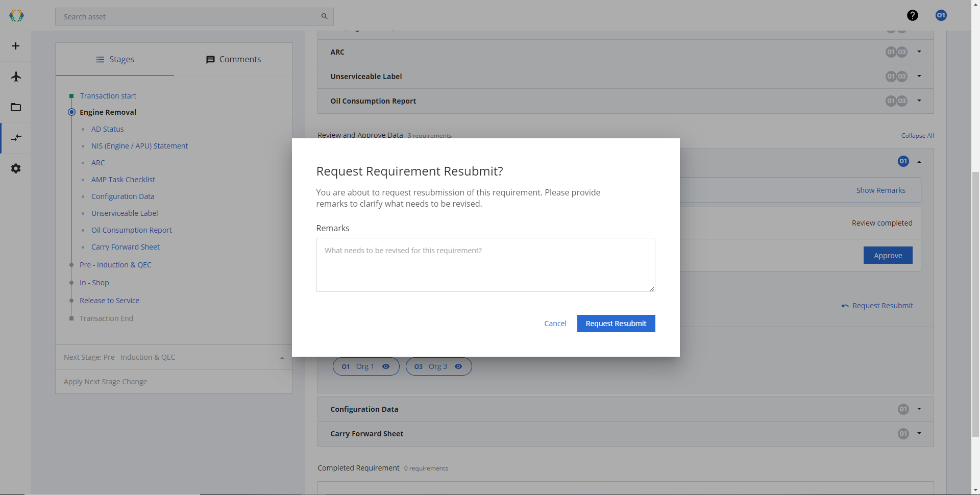The image size is (980, 495).
Task: Open Configuration Data in stages tree
Action: pos(122,196)
